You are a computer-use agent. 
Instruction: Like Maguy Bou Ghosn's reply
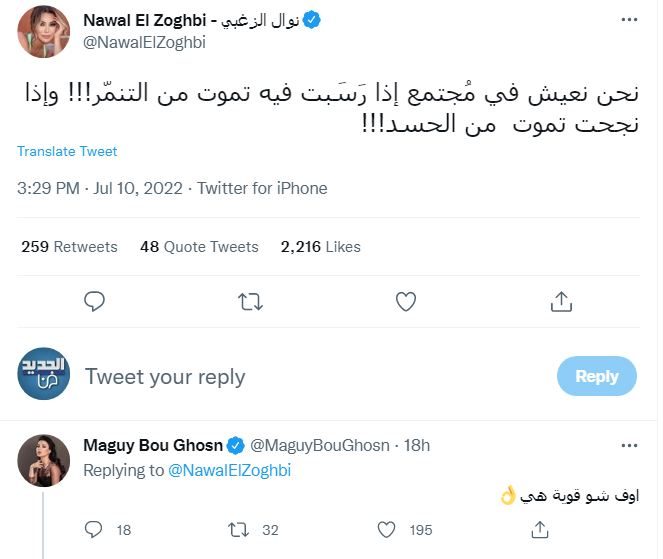click(386, 529)
